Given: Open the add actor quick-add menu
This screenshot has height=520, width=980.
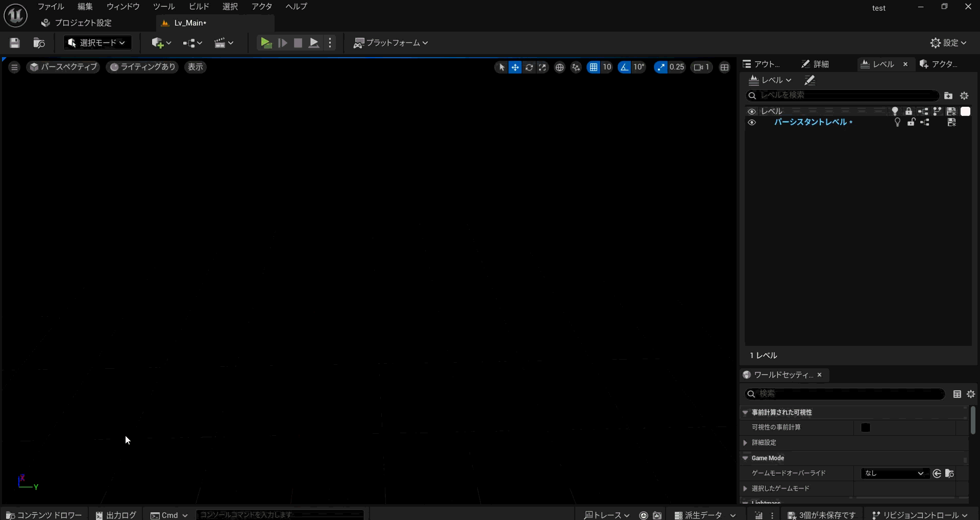Looking at the screenshot, I should point(161,43).
